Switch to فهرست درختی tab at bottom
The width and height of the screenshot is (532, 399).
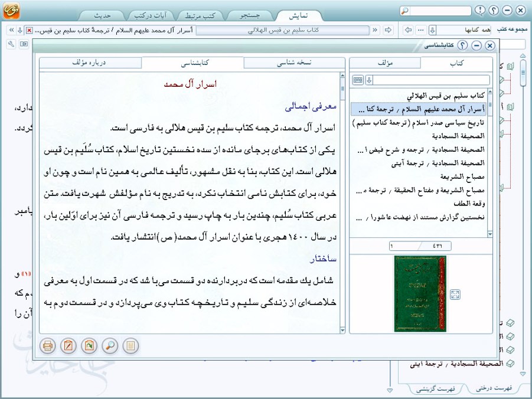[x=494, y=388]
